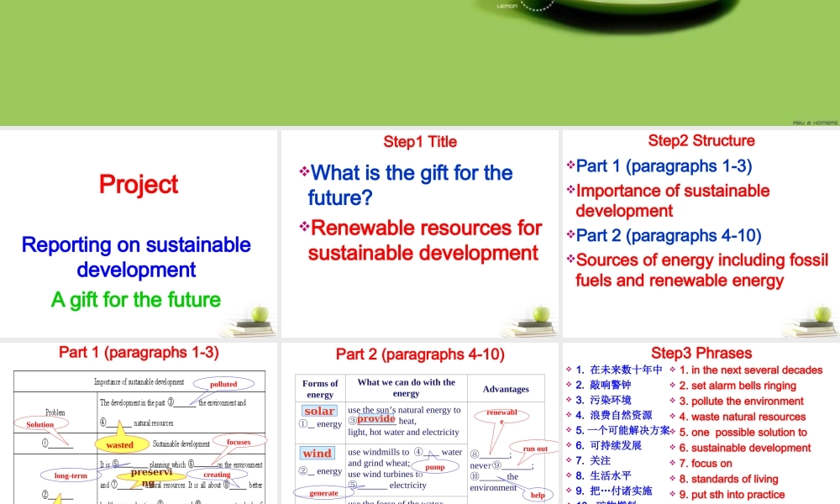Image resolution: width=840 pixels, height=504 pixels.
Task: Click 'A gift for the future' text
Action: click(136, 300)
